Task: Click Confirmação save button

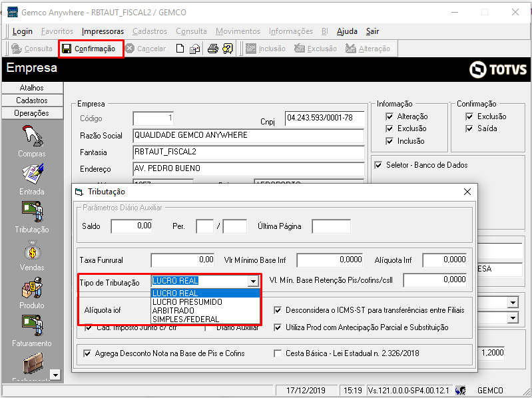Action: click(91, 49)
